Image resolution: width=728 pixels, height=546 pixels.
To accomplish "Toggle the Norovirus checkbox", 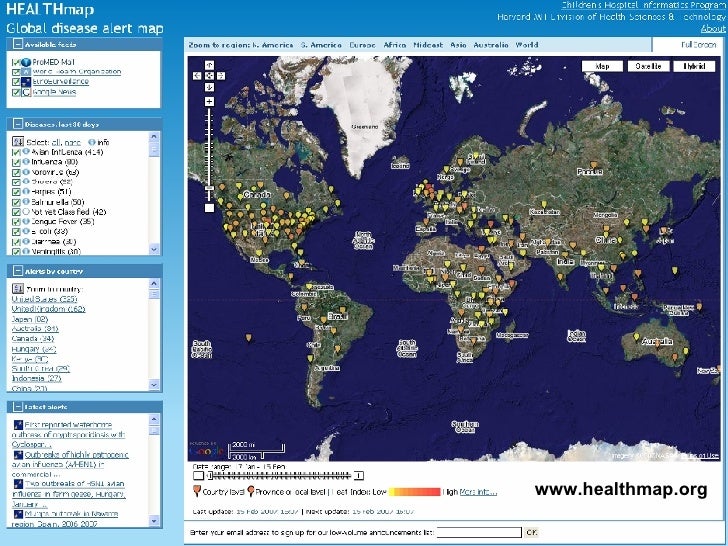I will 16,172.
